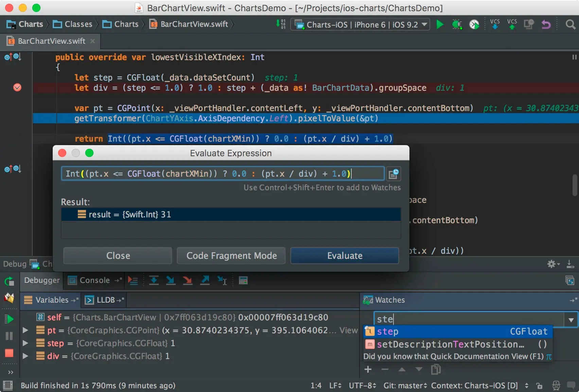This screenshot has width=579, height=392.
Task: Click the Hector inspector icon in status bar
Action: pos(556,386)
